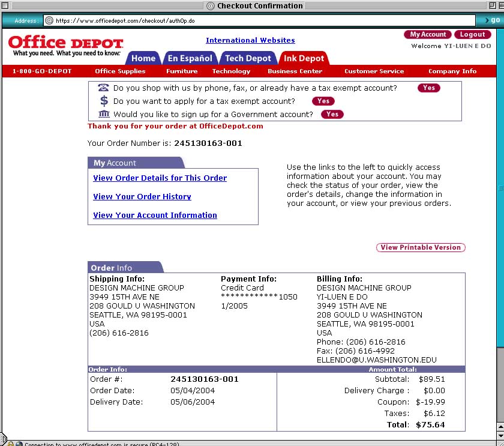
Task: Click the scroll down arrow at the window's bottom right
Action: (500, 435)
